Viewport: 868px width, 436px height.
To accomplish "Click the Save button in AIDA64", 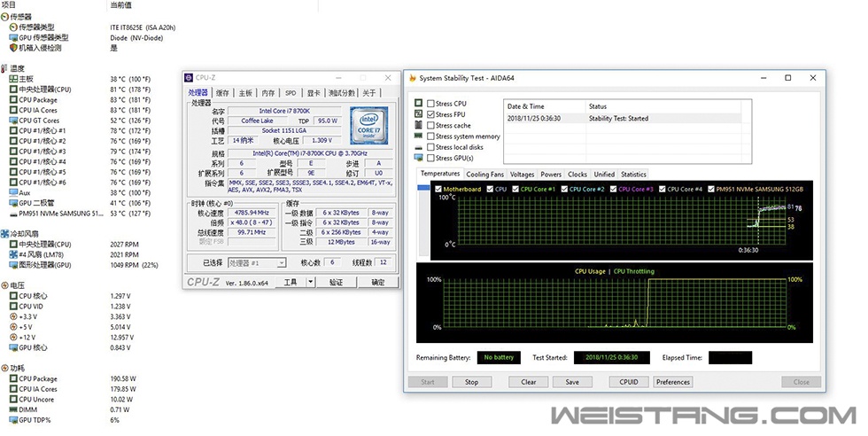I will tap(572, 382).
